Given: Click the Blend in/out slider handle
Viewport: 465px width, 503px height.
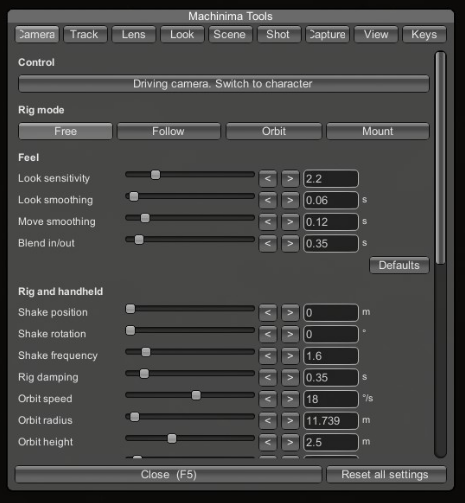Looking at the screenshot, I should tap(139, 239).
